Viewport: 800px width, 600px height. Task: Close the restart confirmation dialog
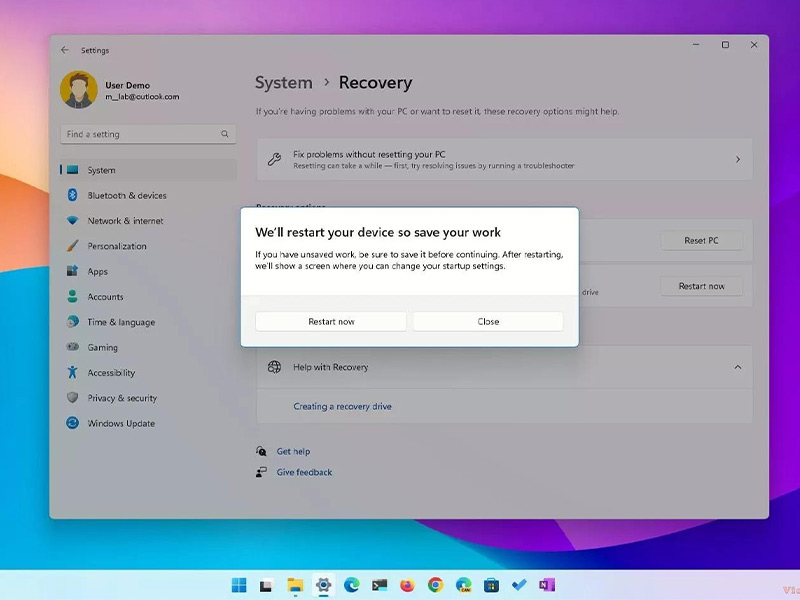coord(488,321)
